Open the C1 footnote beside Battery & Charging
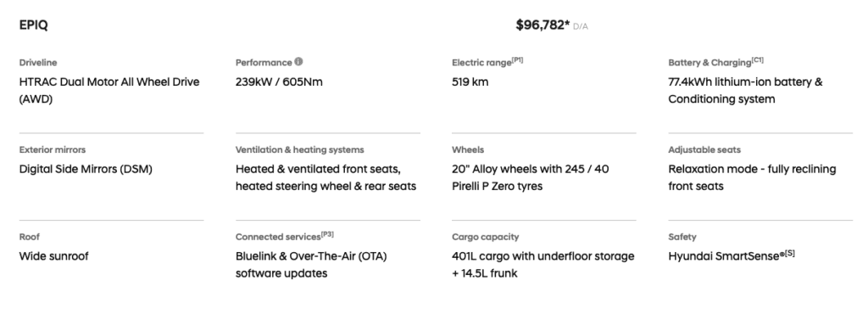Screen dimensions: 868x320 click(757, 60)
